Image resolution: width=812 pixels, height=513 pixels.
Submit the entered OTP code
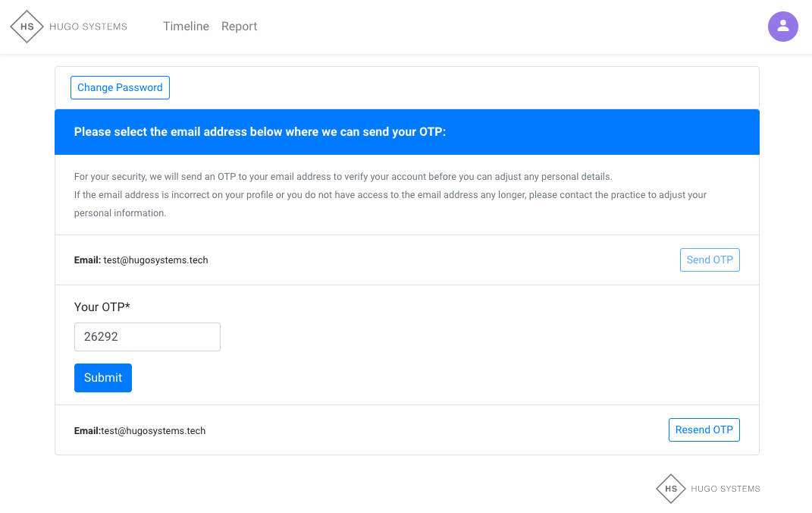[103, 378]
